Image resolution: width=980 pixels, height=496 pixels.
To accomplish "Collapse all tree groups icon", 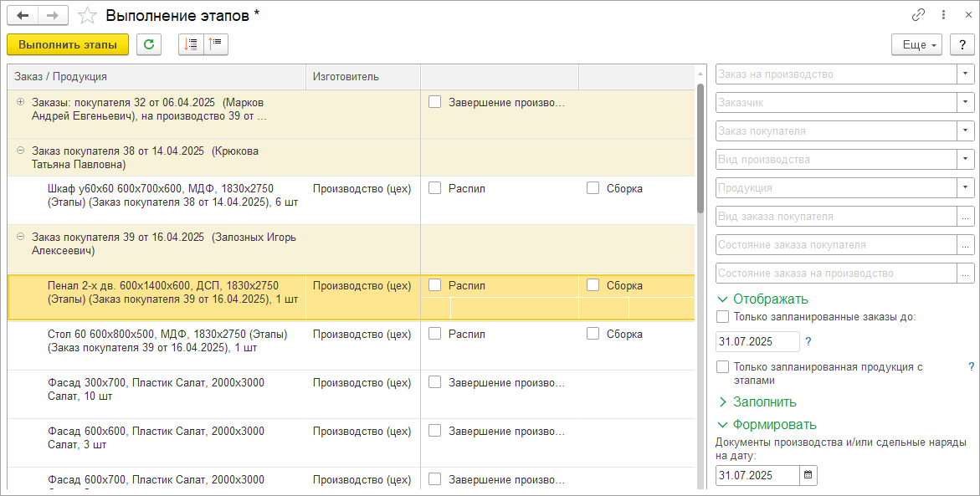I will click(x=216, y=44).
